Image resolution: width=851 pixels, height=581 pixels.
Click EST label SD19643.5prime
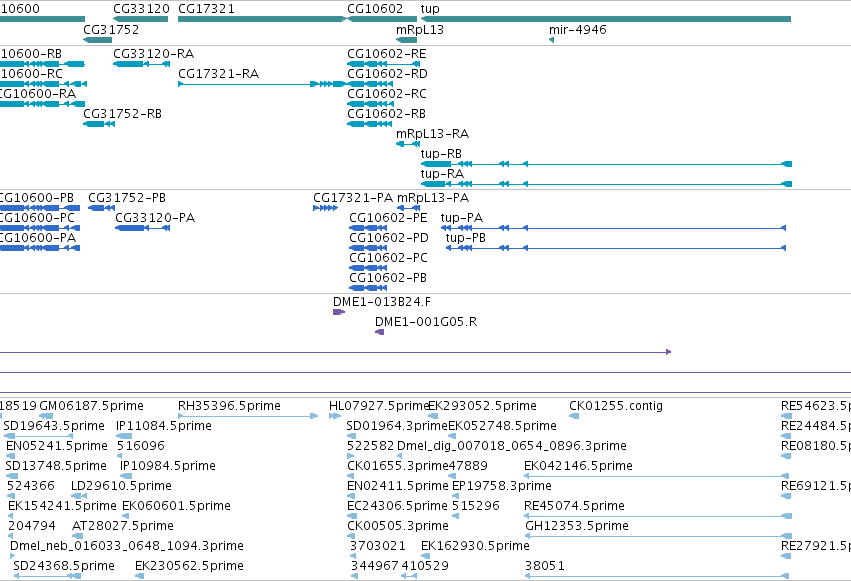[54, 426]
